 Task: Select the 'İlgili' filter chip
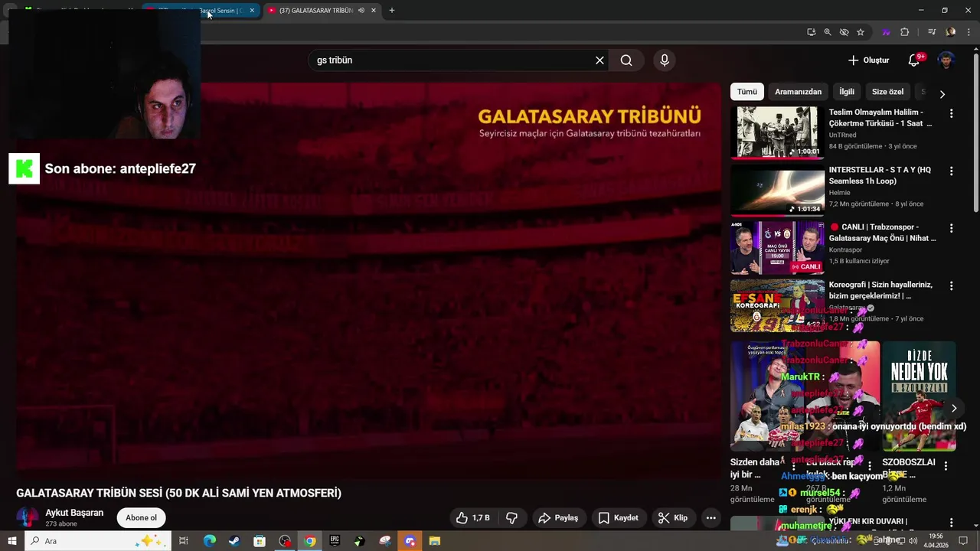(847, 92)
